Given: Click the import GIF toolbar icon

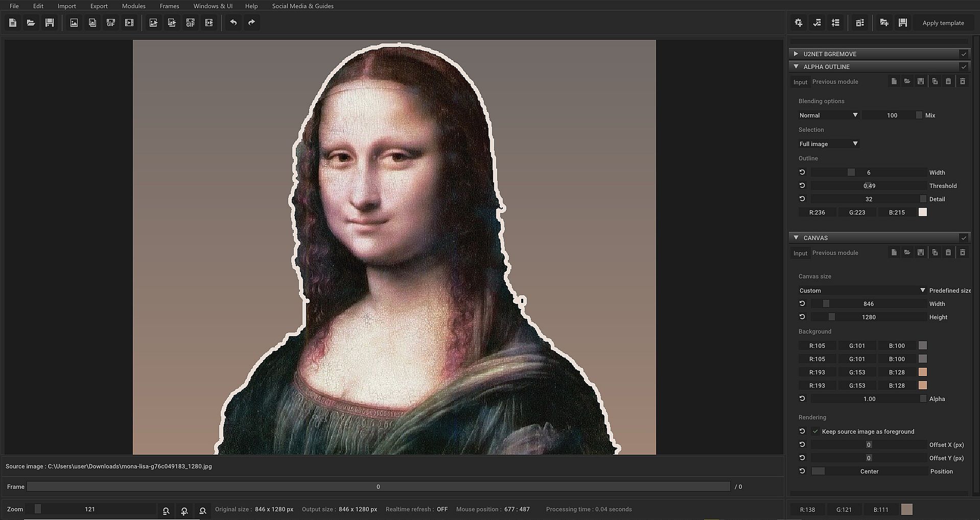Looking at the screenshot, I should pos(111,23).
